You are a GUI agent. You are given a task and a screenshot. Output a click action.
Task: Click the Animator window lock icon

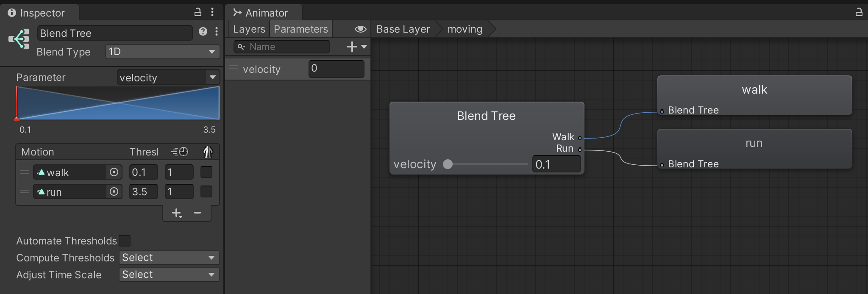859,12
